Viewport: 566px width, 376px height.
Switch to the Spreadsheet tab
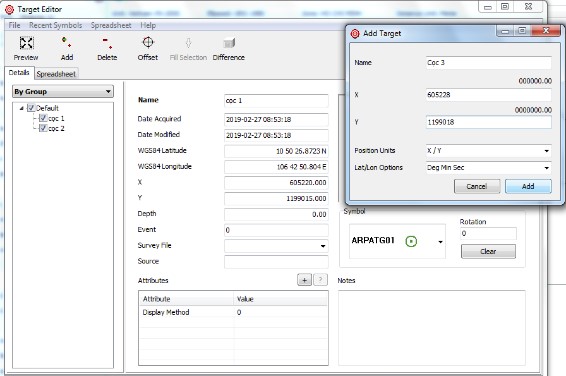(56, 74)
